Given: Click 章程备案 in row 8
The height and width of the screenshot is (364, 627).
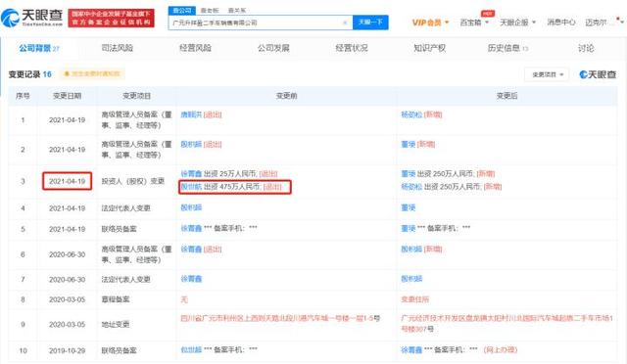Looking at the screenshot, I should coord(116,299).
